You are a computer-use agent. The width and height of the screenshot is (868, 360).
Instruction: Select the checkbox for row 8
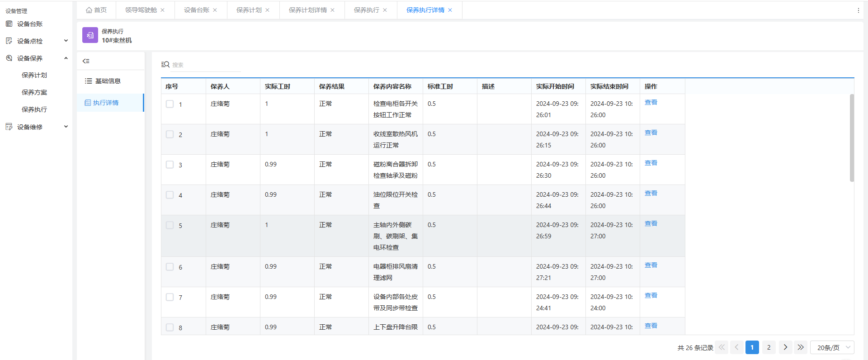pos(170,327)
